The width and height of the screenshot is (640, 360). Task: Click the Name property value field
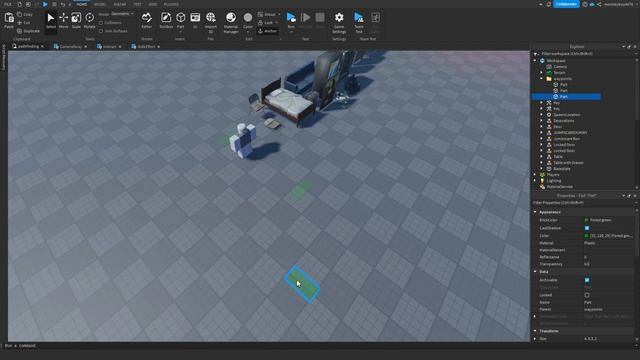pyautogui.click(x=608, y=302)
